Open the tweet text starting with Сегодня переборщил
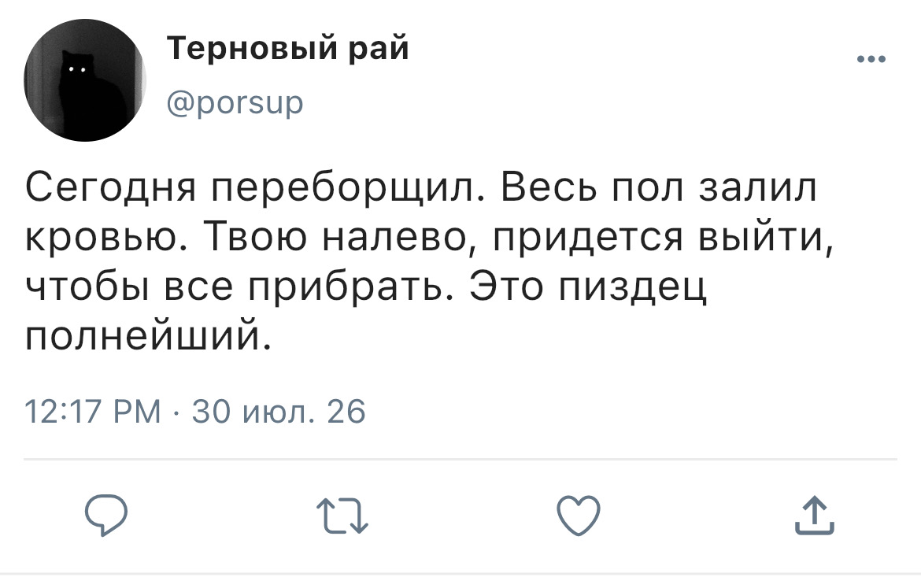This screenshot has width=921, height=588. pyautogui.click(x=429, y=262)
